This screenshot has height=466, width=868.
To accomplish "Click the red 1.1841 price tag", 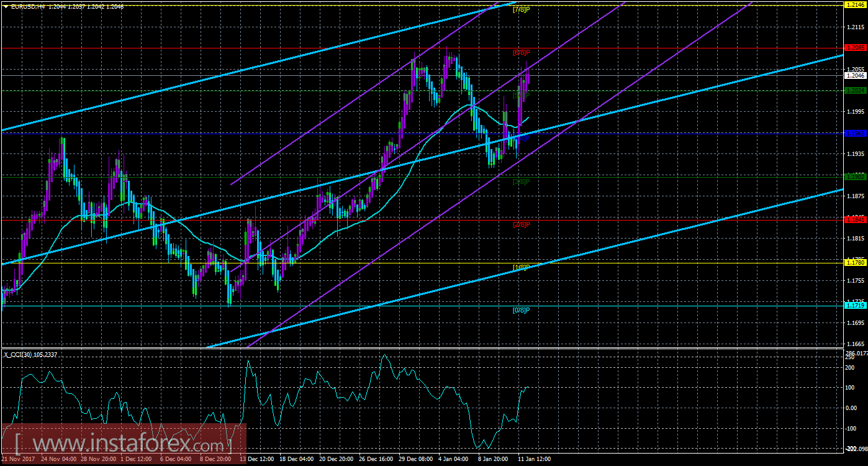I will tap(856, 219).
